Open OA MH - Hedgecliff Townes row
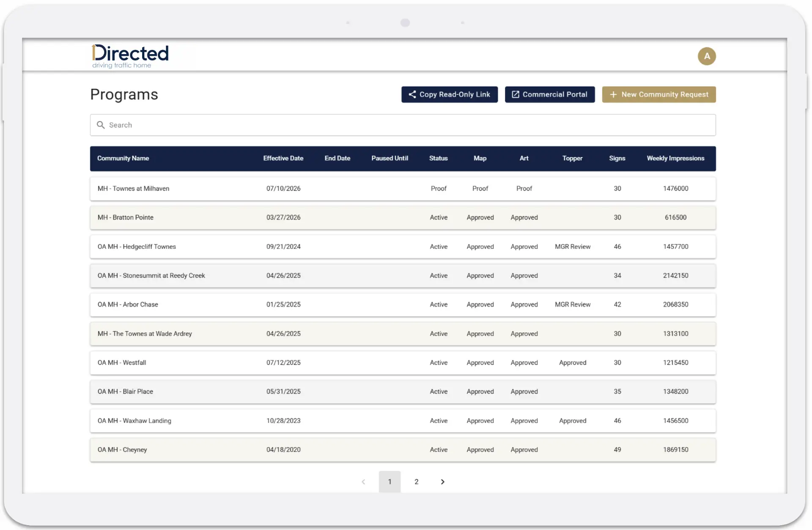Viewport: 812px width, 530px height. click(x=403, y=247)
